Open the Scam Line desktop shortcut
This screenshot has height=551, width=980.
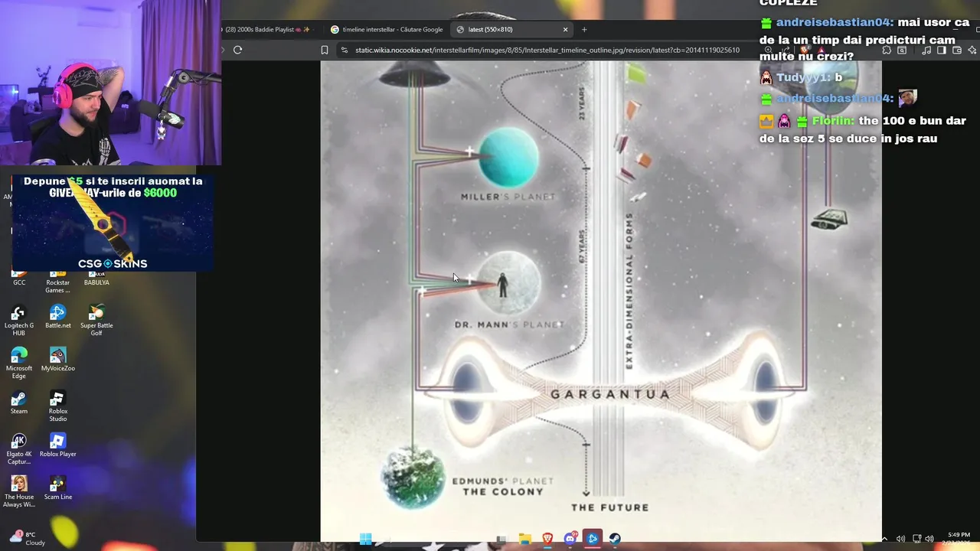coord(57,487)
